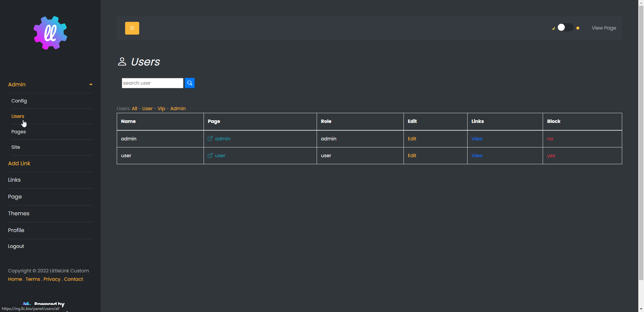This screenshot has height=312, width=644.
Task: Open Config under Admin menu
Action: coord(19,101)
